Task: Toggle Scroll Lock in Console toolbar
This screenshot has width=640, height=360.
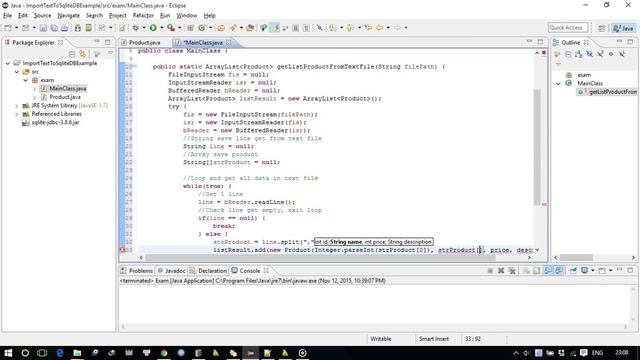Action: click(x=536, y=271)
